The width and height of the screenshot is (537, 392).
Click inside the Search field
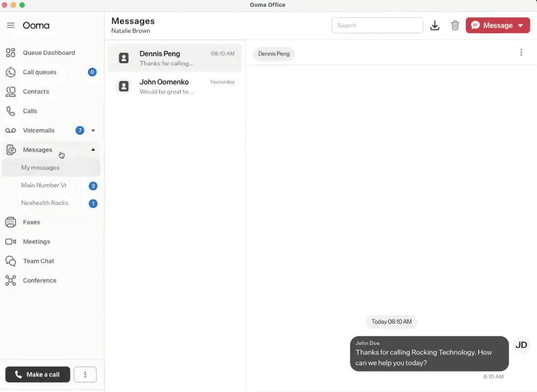tap(377, 25)
